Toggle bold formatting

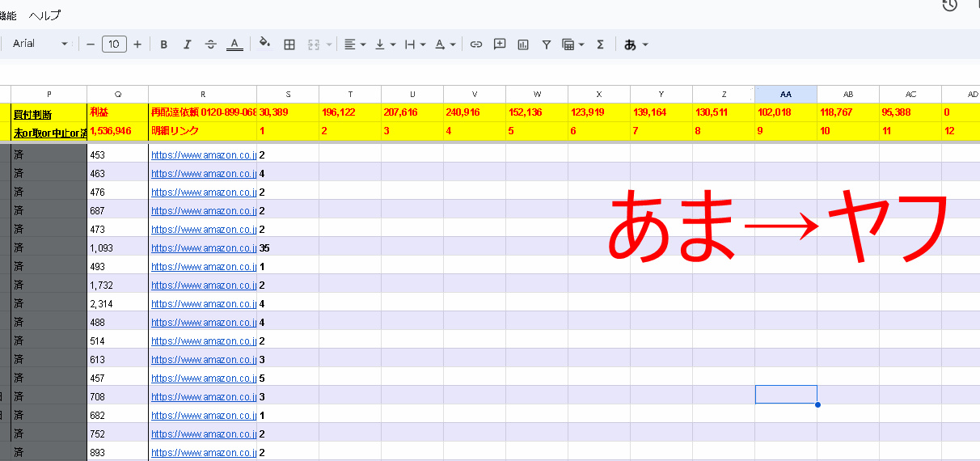[163, 44]
